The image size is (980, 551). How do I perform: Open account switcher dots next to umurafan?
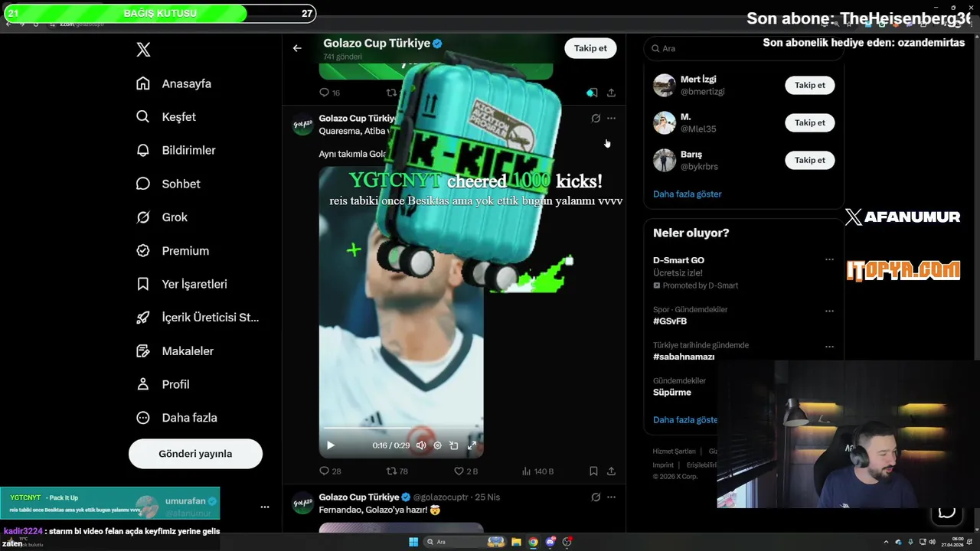265,507
